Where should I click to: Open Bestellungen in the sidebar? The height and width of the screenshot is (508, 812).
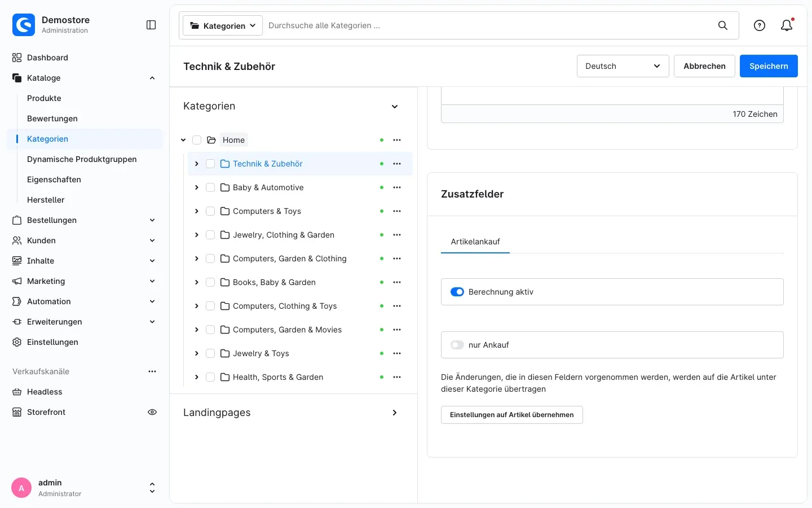(x=85, y=220)
